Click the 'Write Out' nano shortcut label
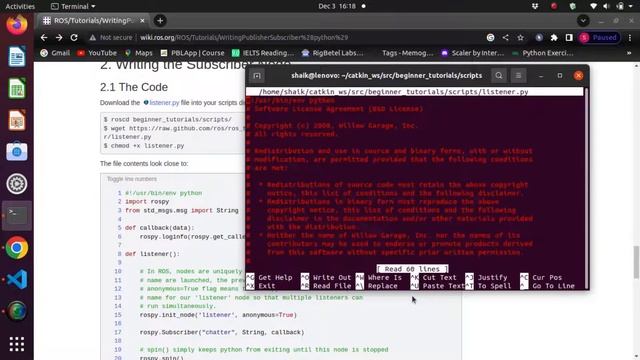Image resolution: width=640 pixels, height=360 pixels. [x=332, y=278]
